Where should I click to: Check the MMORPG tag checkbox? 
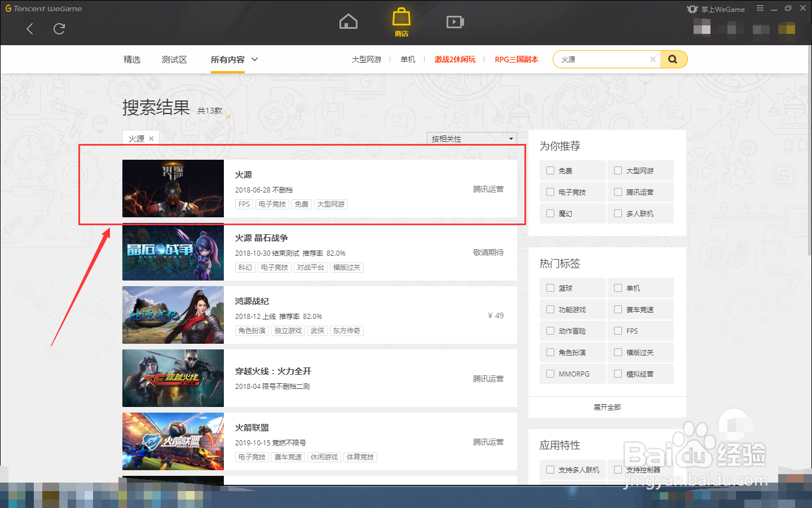click(550, 374)
